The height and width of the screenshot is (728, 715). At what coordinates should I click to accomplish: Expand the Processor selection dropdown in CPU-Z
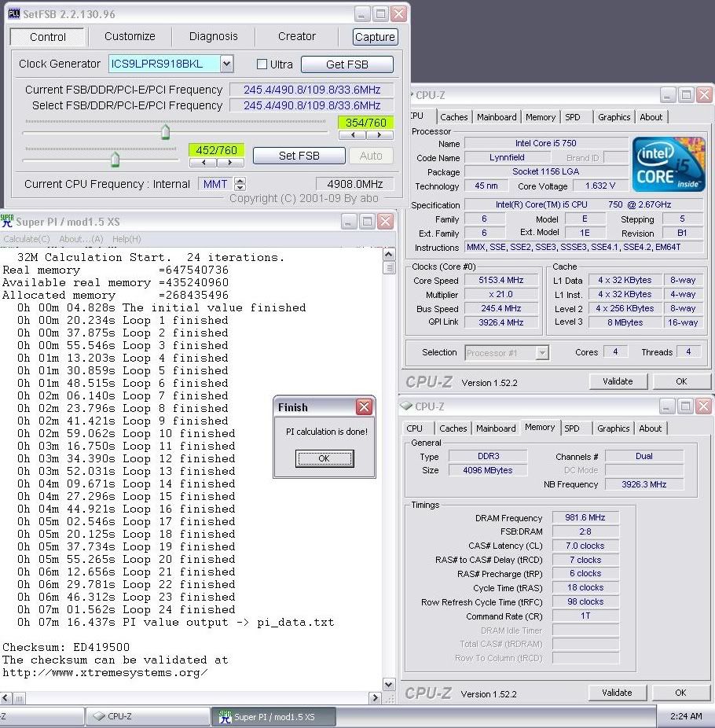point(542,353)
